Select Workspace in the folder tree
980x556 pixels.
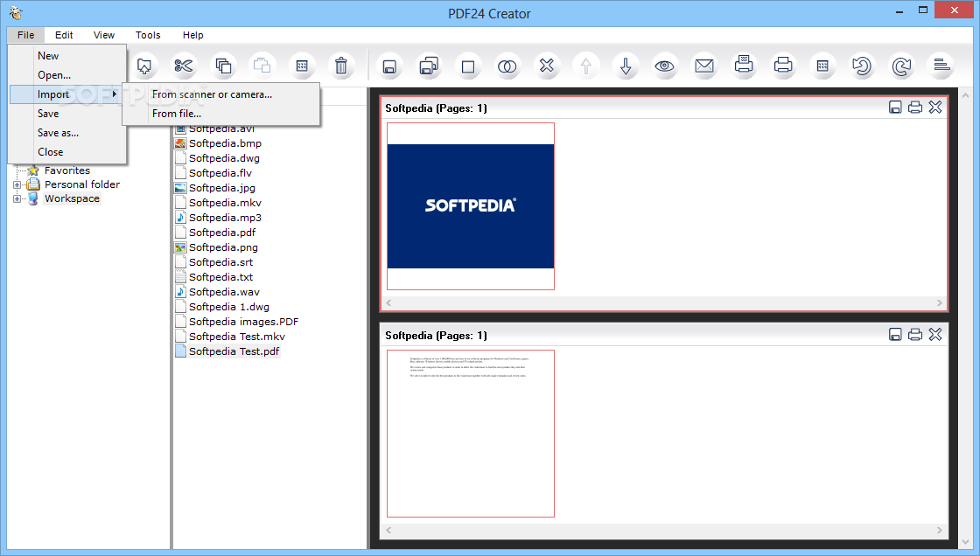pos(72,198)
